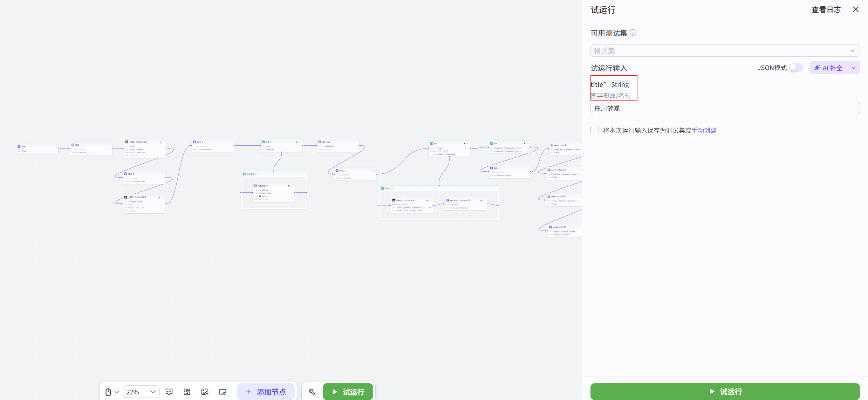868x400 pixels.
Task: Close the 试运行 side panel
Action: coord(856,9)
